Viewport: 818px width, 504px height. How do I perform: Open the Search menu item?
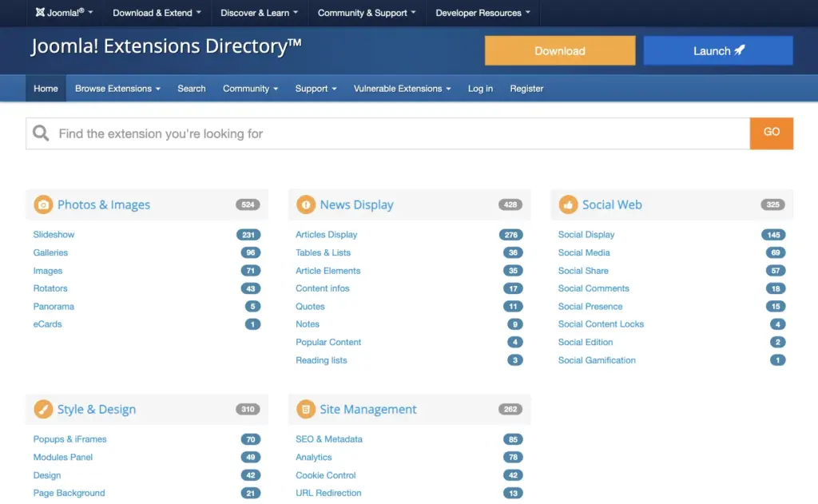192,89
